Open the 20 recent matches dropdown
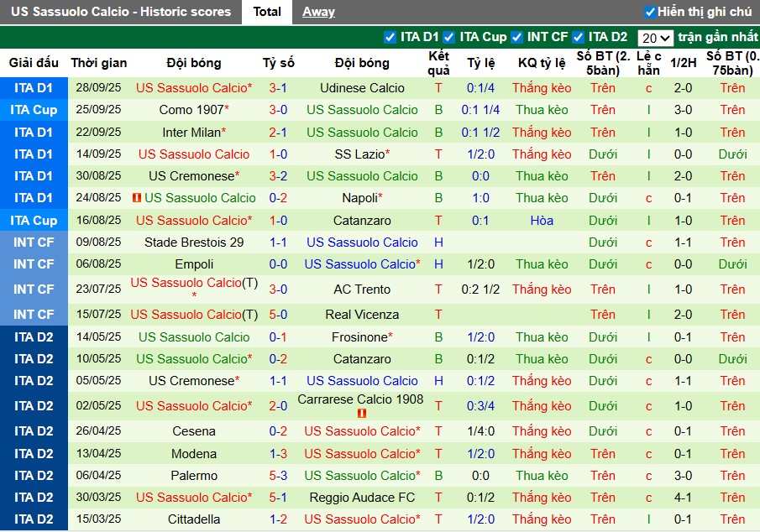This screenshot has height=532, width=760. [655, 38]
